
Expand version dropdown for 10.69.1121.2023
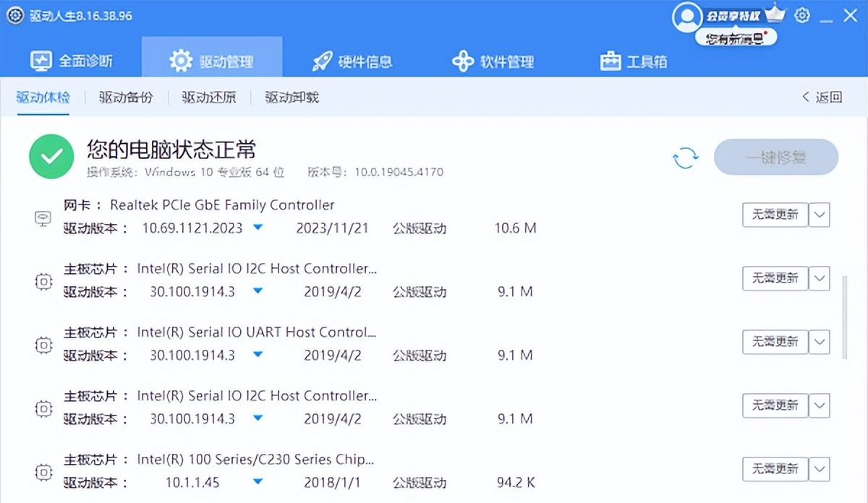(258, 228)
